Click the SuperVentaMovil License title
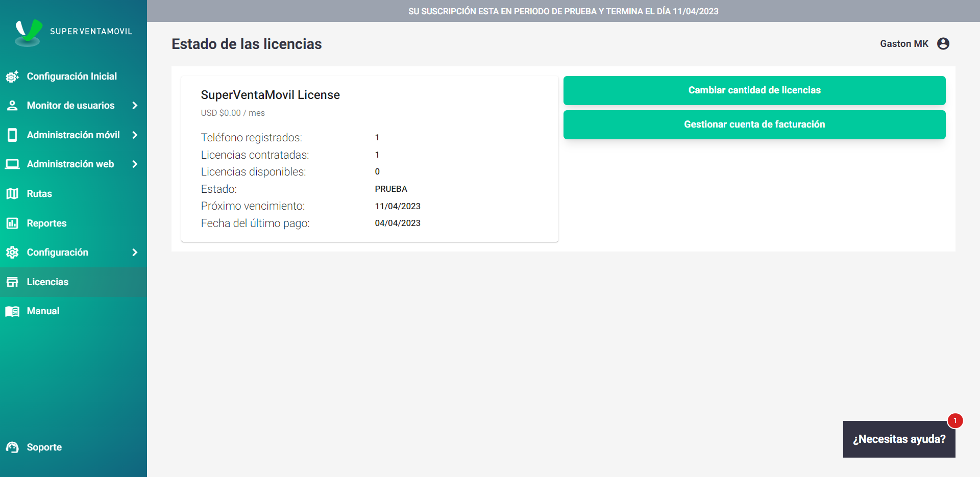This screenshot has height=477, width=980. coord(270,95)
